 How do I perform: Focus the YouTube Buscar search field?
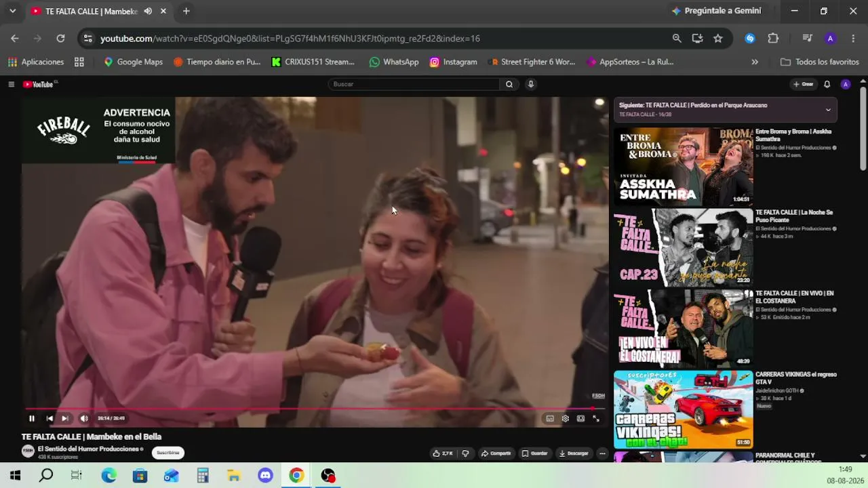[x=414, y=84]
